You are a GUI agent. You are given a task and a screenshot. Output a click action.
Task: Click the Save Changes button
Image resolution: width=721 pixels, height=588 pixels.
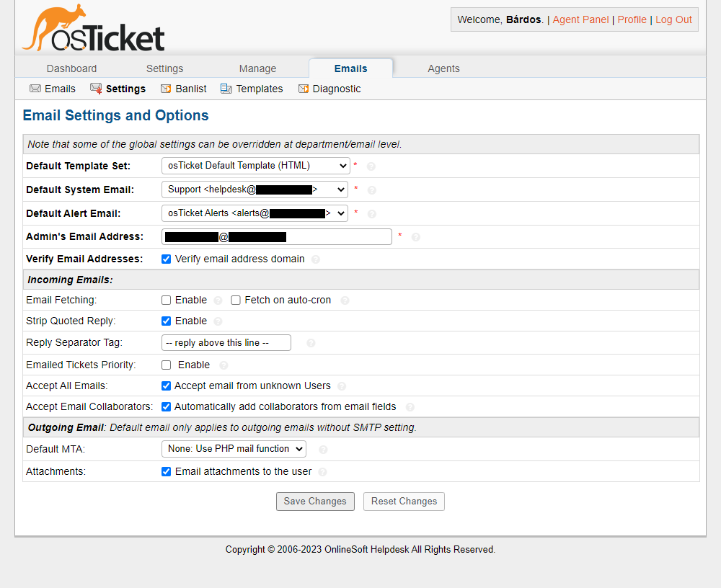point(315,502)
